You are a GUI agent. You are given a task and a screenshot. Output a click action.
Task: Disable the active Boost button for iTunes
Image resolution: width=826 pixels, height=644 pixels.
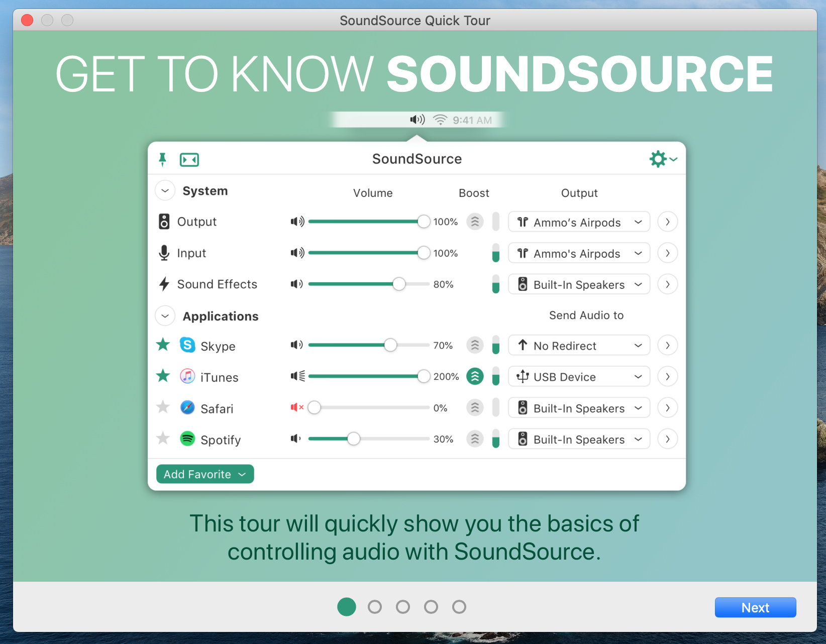[x=475, y=376]
